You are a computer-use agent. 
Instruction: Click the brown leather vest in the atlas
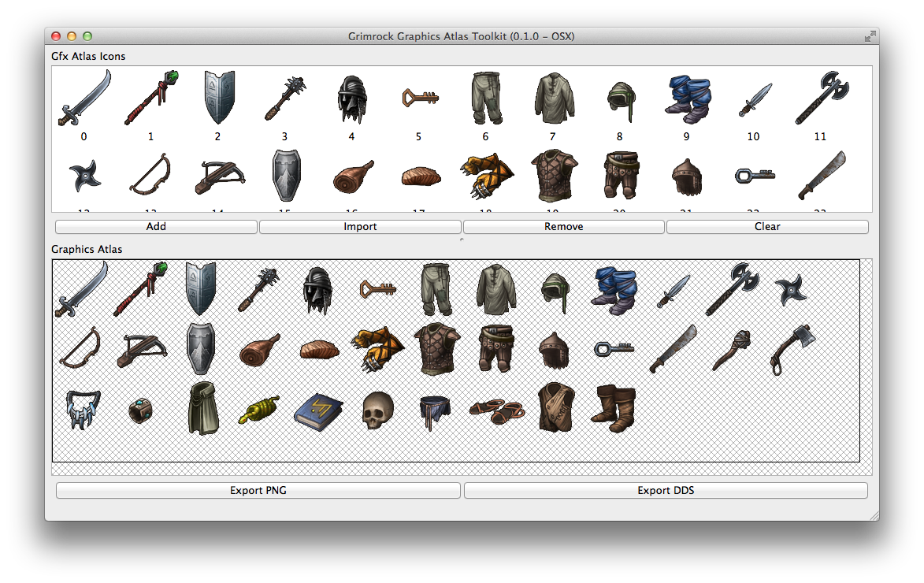[557, 407]
